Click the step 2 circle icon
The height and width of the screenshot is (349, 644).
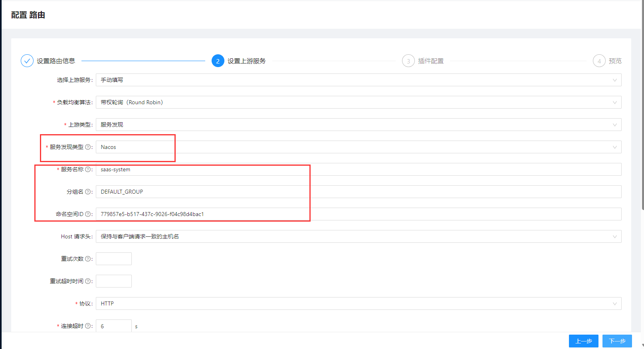click(218, 61)
